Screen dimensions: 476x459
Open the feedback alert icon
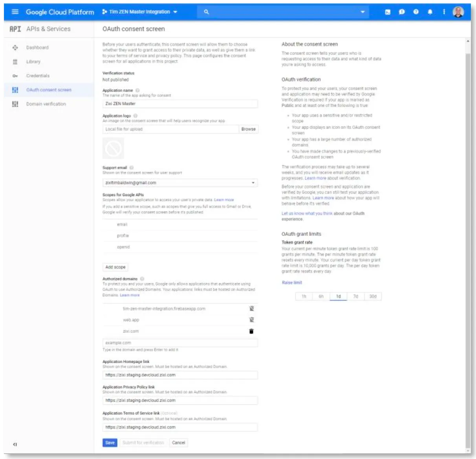click(402, 12)
